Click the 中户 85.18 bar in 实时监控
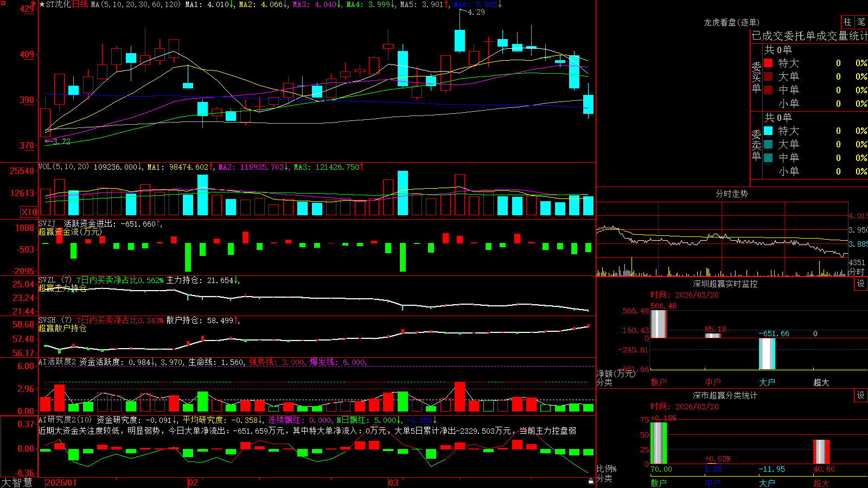The height and width of the screenshot is (488, 868). click(712, 336)
